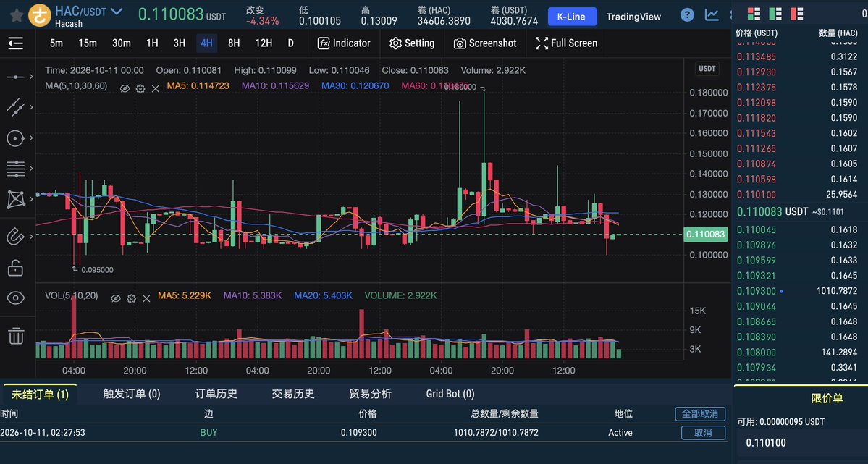Screen dimensions: 868x464
Task: Show both bids and asks order book layout
Action: tap(754, 14)
